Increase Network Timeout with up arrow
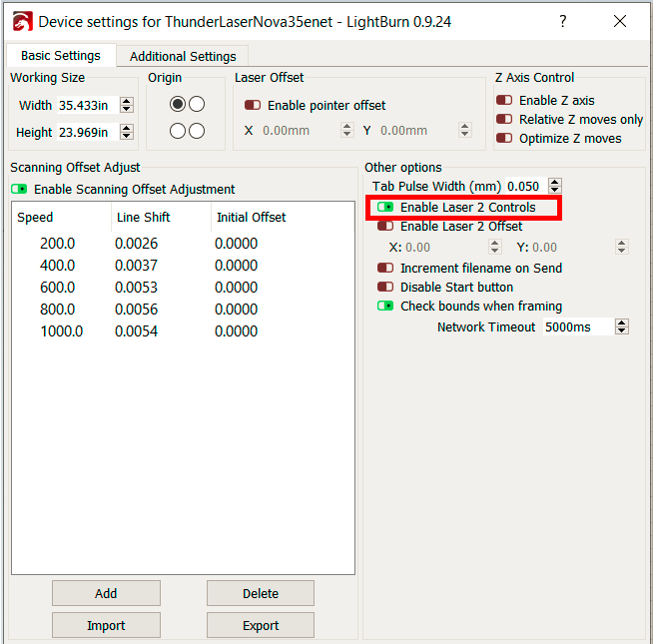Screen dimensions: 653x644 621,323
